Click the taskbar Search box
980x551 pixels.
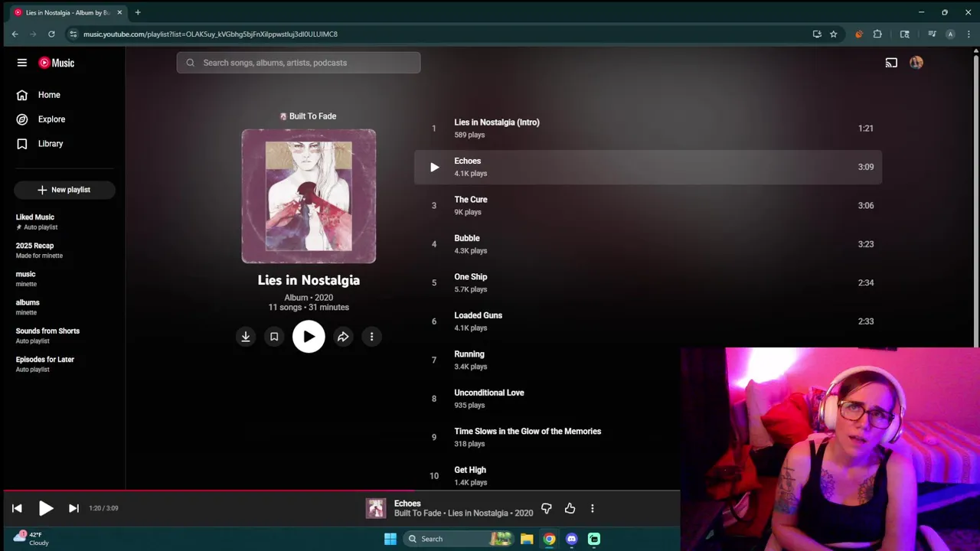(458, 539)
